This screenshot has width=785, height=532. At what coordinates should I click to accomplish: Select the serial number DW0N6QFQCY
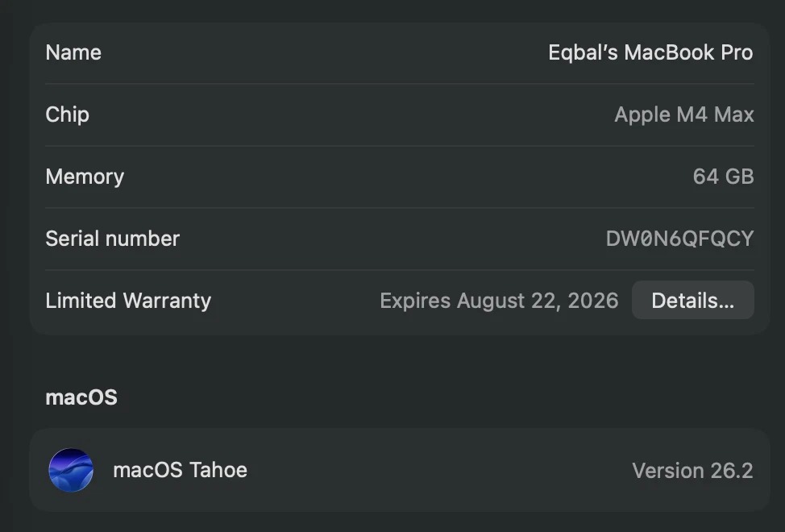(x=679, y=238)
